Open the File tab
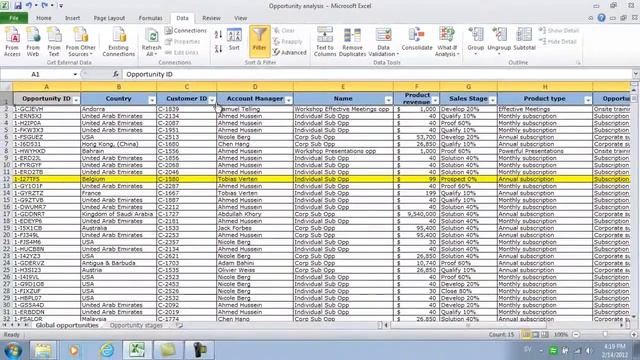Screen dimensions: 640x360 (14, 18)
